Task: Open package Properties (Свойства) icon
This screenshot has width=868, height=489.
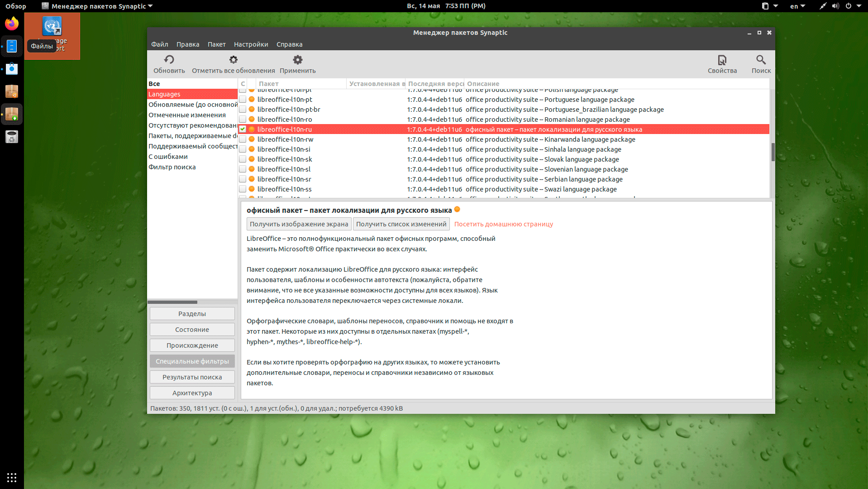Action: pyautogui.click(x=722, y=60)
